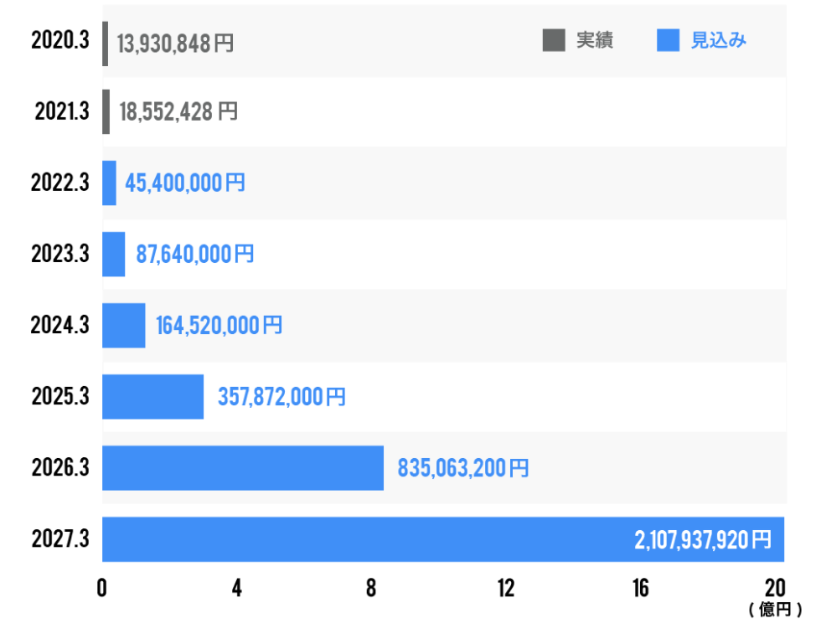Select the 2024.3 year label
Viewport: 821px width, 644px height.
[60, 325]
